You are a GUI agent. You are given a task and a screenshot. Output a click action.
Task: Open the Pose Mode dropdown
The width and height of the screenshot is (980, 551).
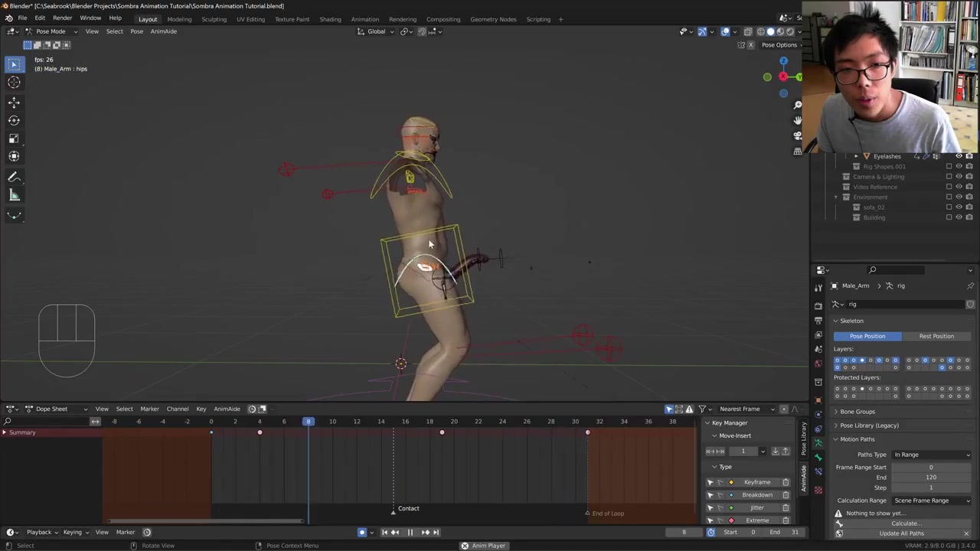51,31
